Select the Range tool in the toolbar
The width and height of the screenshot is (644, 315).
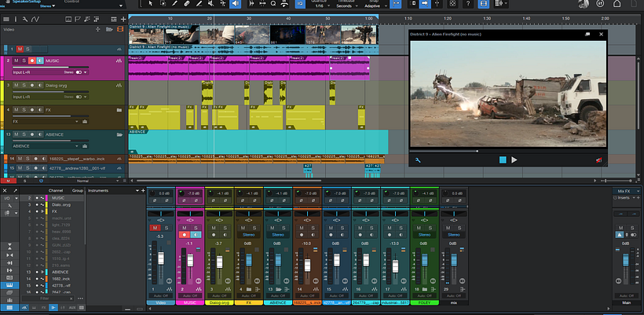click(163, 4)
